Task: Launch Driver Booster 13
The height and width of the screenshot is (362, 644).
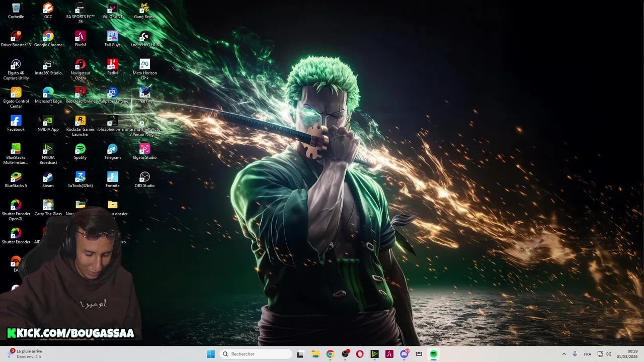Action: 16,39
